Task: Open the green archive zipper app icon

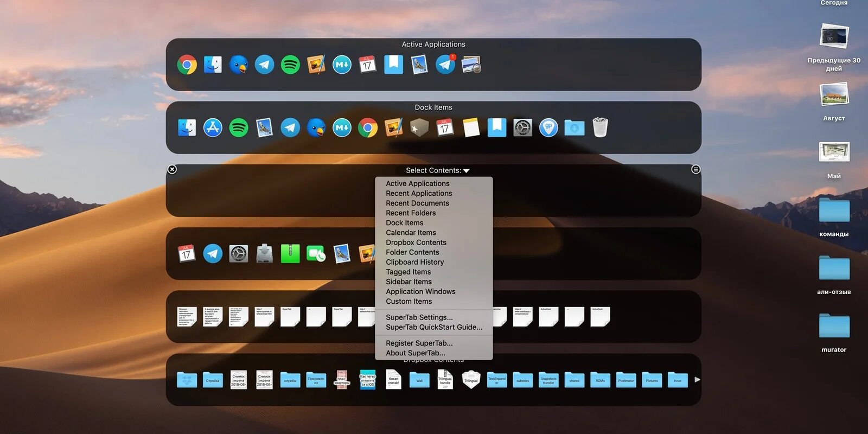Action: (290, 254)
